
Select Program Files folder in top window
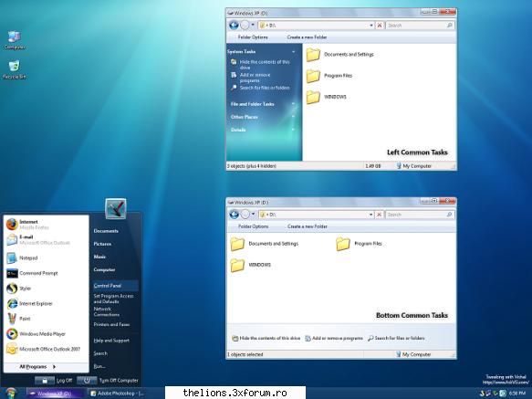click(329, 76)
